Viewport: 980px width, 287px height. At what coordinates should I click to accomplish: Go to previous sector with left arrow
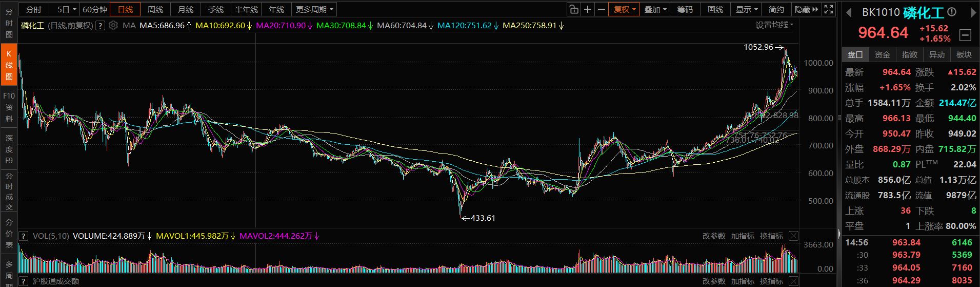849,12
